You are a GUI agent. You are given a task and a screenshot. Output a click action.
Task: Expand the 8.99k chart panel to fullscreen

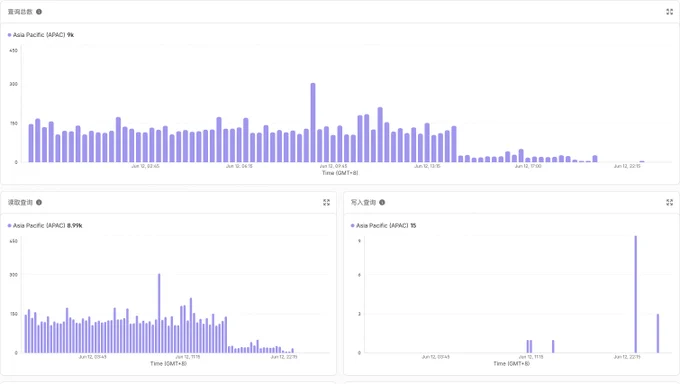pos(327,202)
